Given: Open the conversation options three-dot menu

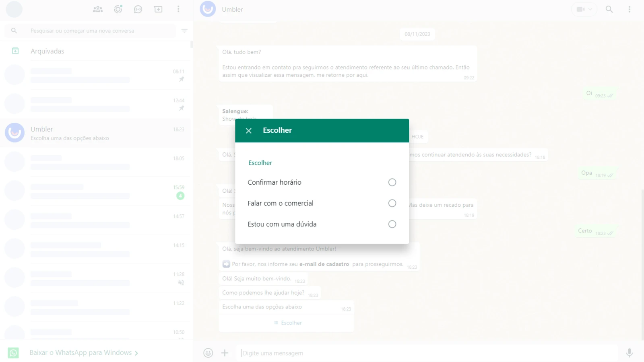Looking at the screenshot, I should 629,9.
